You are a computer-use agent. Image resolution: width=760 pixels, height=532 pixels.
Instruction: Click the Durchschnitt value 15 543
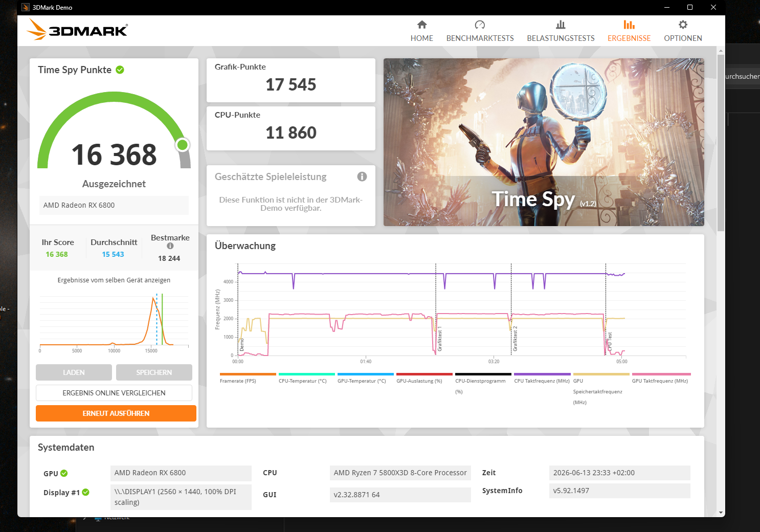click(113, 254)
